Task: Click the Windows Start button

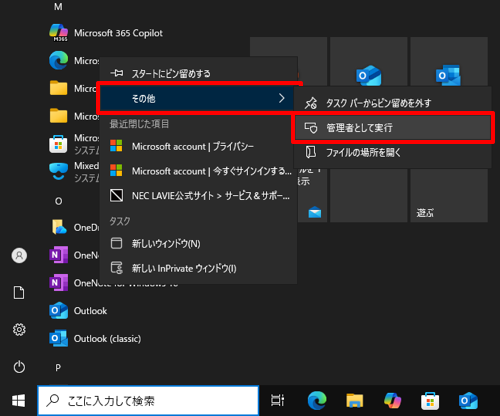Action: coord(19,401)
